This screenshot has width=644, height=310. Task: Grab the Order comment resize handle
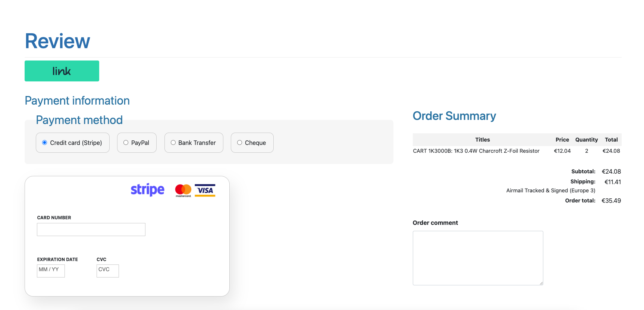(541, 283)
